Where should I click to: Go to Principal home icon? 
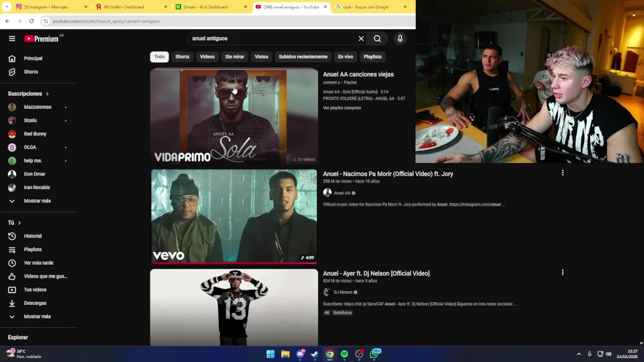click(12, 58)
